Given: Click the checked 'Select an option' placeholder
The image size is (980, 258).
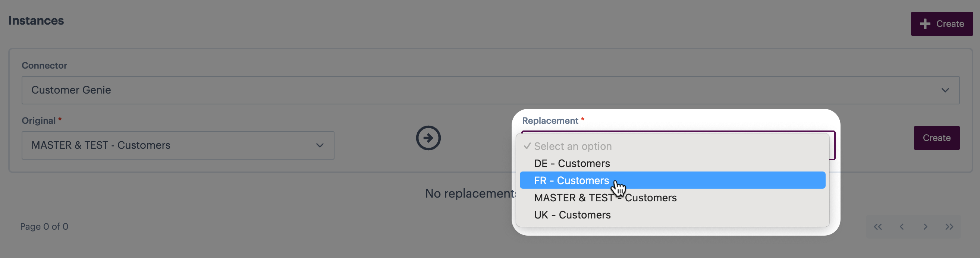Looking at the screenshot, I should coord(572,147).
